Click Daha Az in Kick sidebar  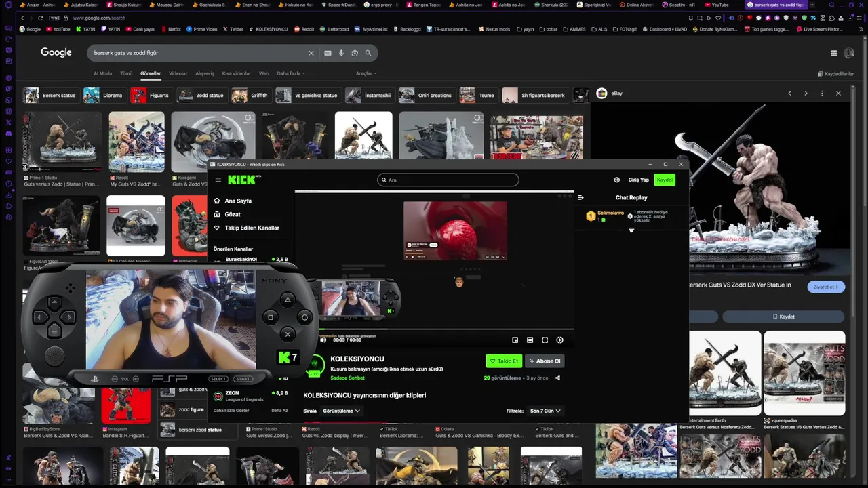[x=279, y=410]
